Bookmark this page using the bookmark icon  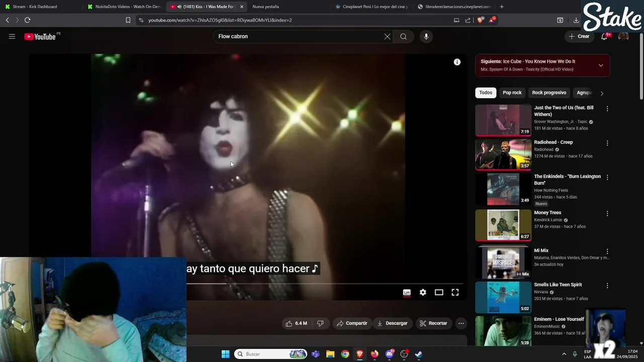point(128,20)
